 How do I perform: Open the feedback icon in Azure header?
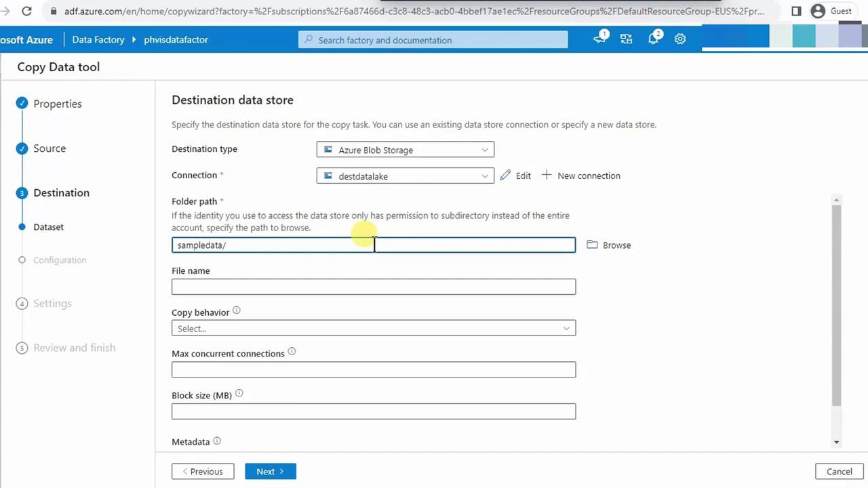click(600, 39)
